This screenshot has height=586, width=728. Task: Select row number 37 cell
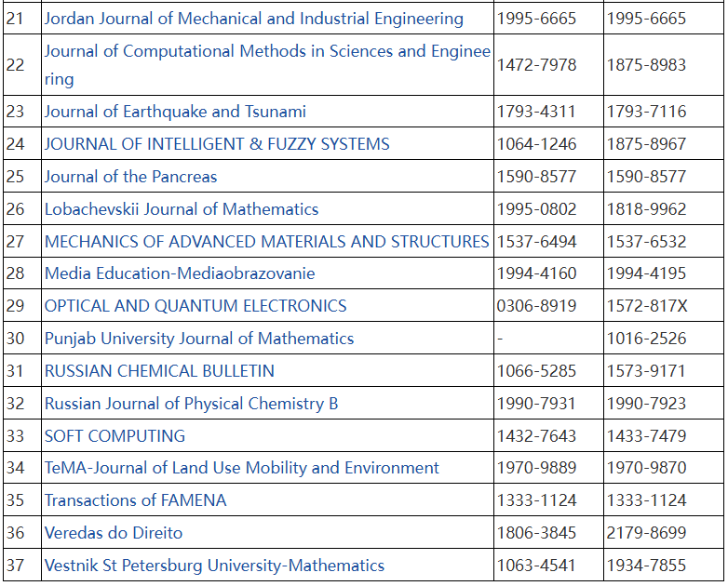point(22,566)
